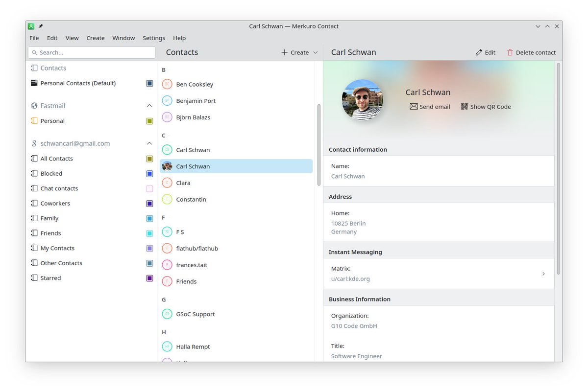Toggle Family color checkbox
588x392 pixels.
(149, 218)
